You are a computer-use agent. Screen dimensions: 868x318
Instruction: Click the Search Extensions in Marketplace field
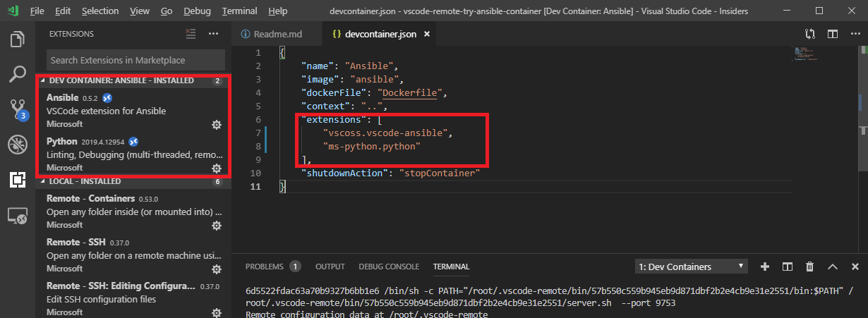point(135,60)
